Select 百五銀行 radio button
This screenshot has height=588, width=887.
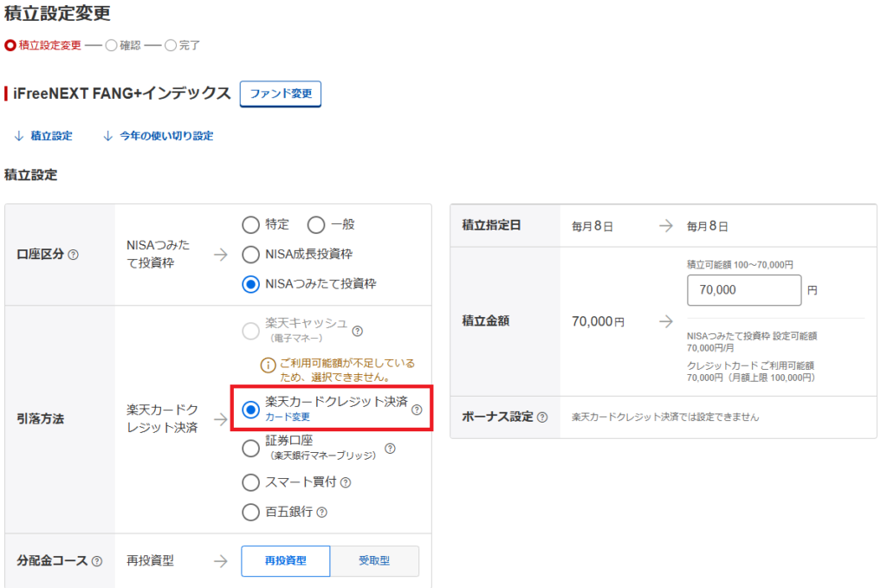tap(250, 513)
